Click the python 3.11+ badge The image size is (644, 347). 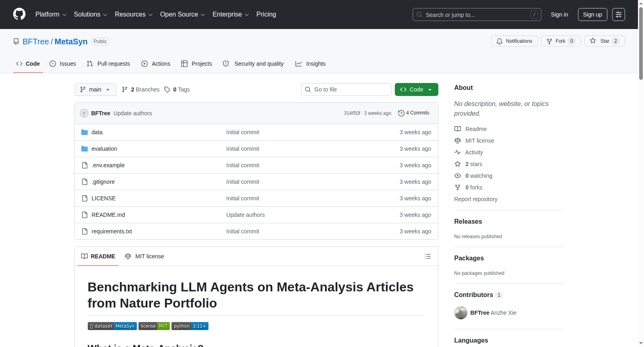click(x=190, y=326)
